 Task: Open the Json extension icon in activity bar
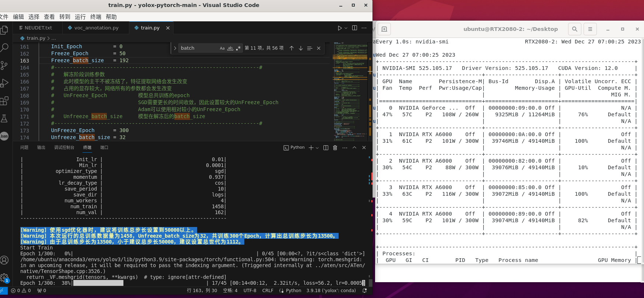4,136
